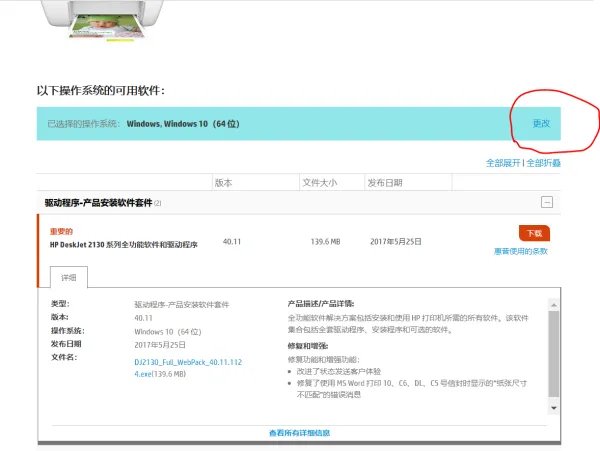Click date 2017年5月25日 in driver row

click(x=396, y=241)
